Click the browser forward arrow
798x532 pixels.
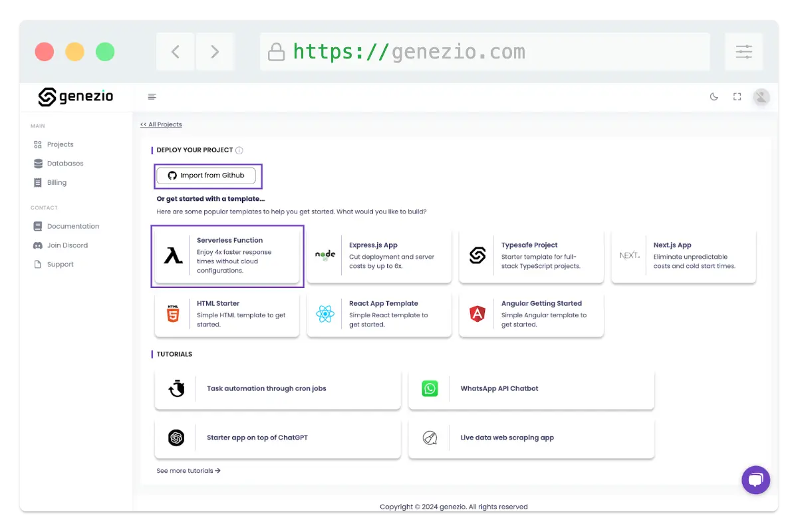point(215,52)
